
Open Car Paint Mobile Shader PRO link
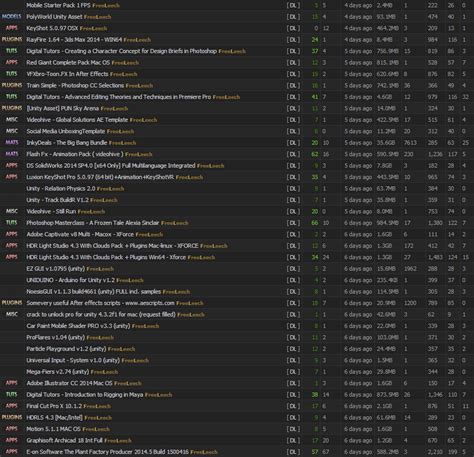(x=78, y=326)
